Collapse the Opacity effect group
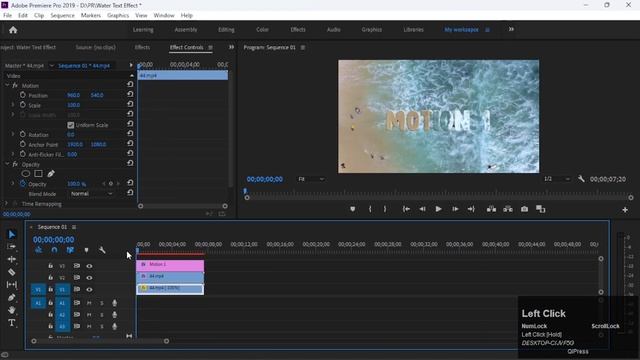Image resolution: width=640 pixels, height=360 pixels. 7,164
